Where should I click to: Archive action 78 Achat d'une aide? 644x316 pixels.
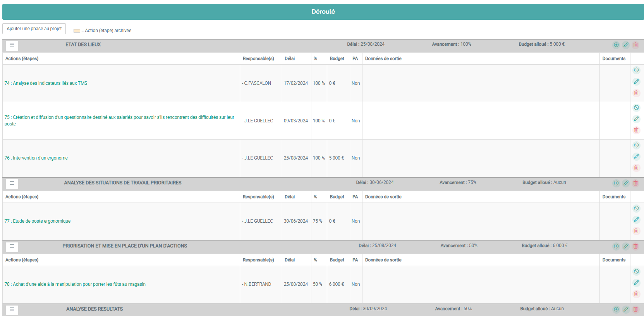tap(636, 271)
